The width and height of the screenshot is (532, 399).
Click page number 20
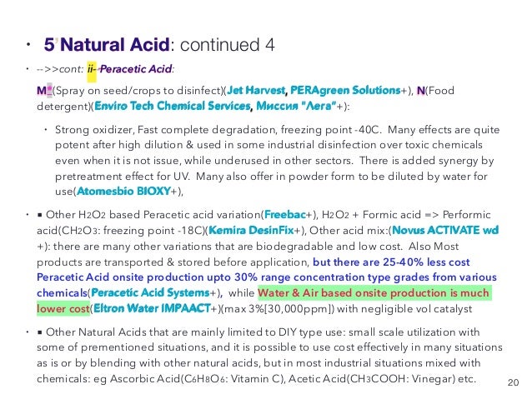point(513,382)
